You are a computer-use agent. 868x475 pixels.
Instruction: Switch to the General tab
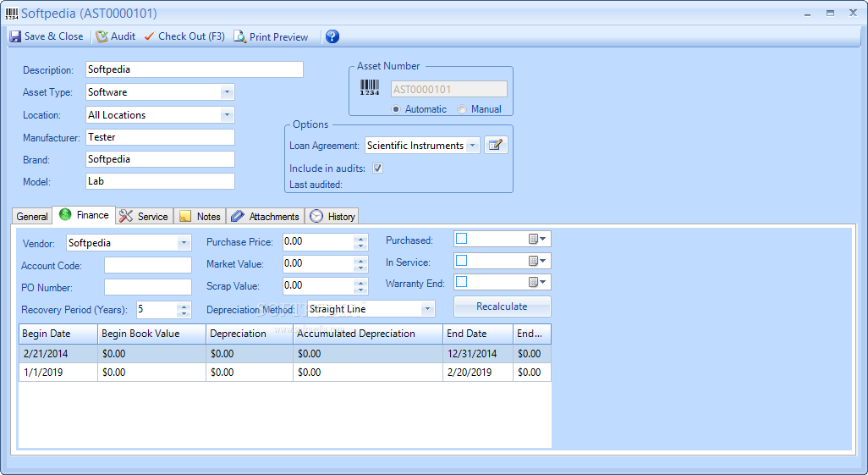[32, 216]
